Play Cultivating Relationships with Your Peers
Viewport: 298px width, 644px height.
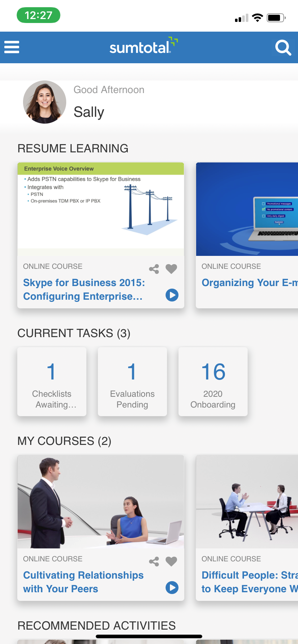172,588
